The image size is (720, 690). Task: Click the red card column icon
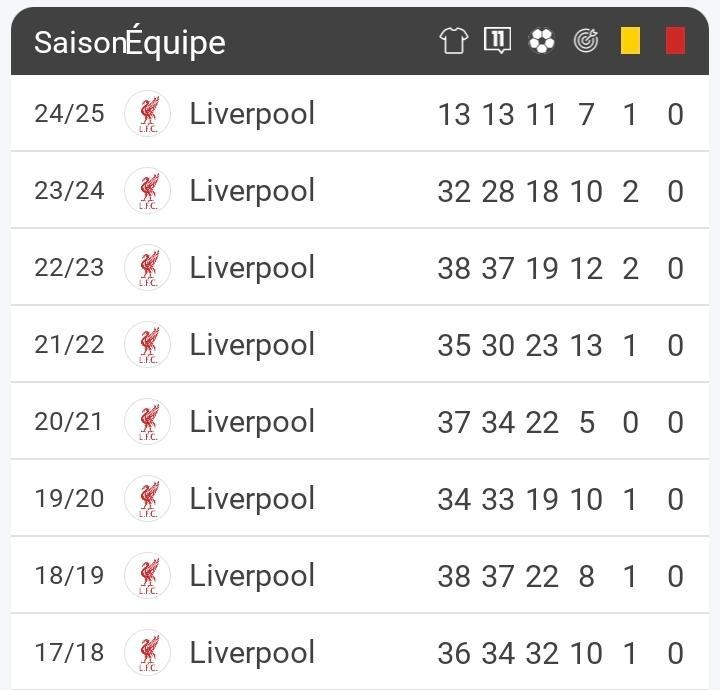(x=675, y=41)
